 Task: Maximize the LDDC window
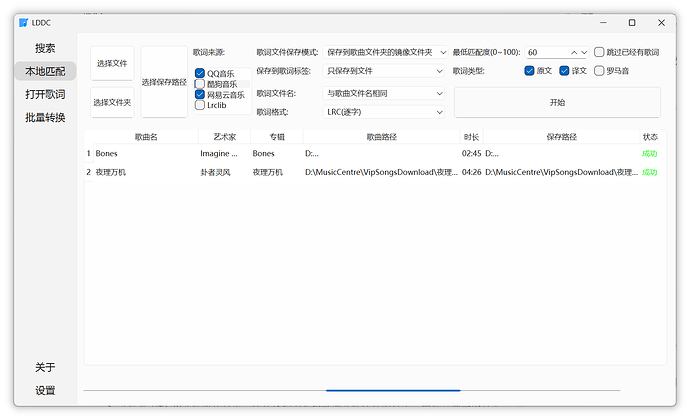(x=632, y=22)
